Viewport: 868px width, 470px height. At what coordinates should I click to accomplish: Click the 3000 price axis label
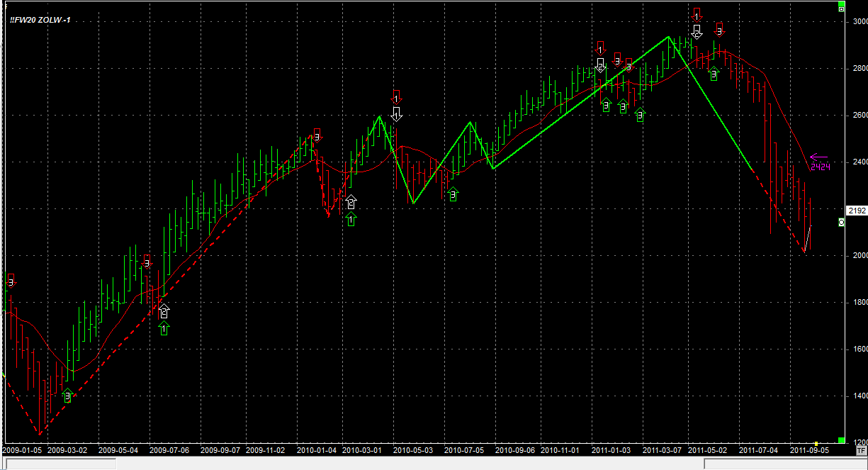(x=859, y=22)
